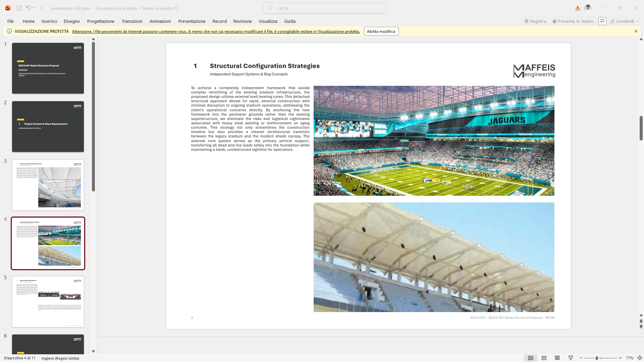
Task: Click Presenta in Teams button
Action: point(573,21)
